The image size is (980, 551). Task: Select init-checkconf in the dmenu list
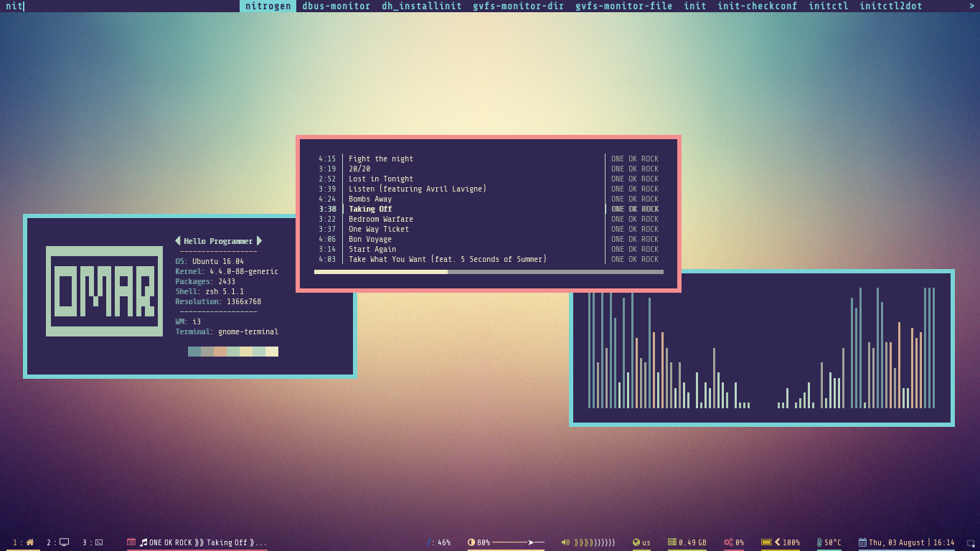click(758, 6)
